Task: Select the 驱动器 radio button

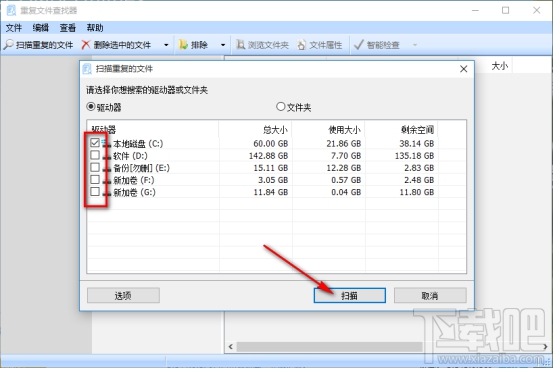Action: (x=91, y=107)
